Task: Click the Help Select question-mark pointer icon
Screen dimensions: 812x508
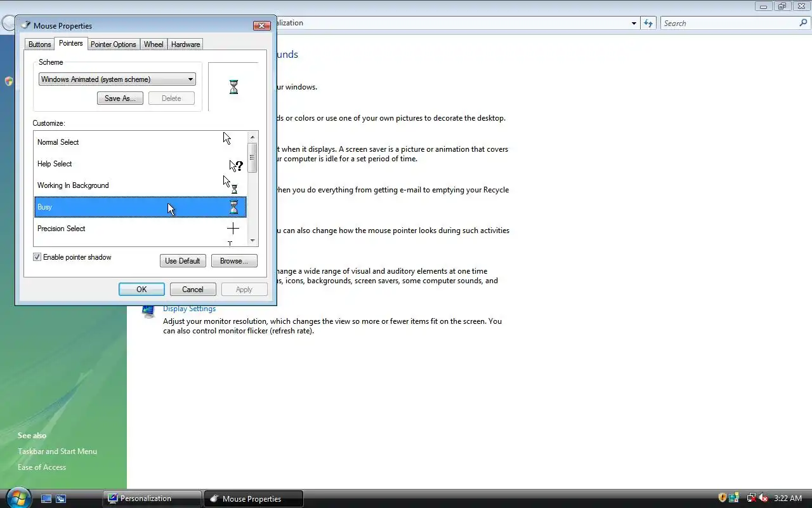Action: pos(235,166)
